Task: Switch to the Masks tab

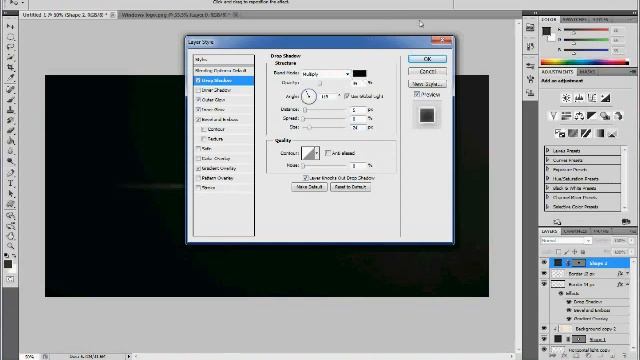Action: coord(587,72)
